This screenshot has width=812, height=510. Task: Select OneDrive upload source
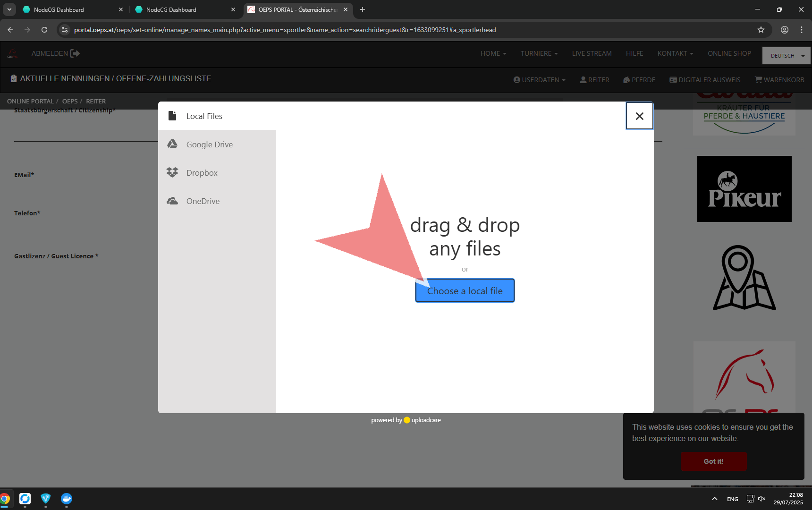(x=203, y=201)
